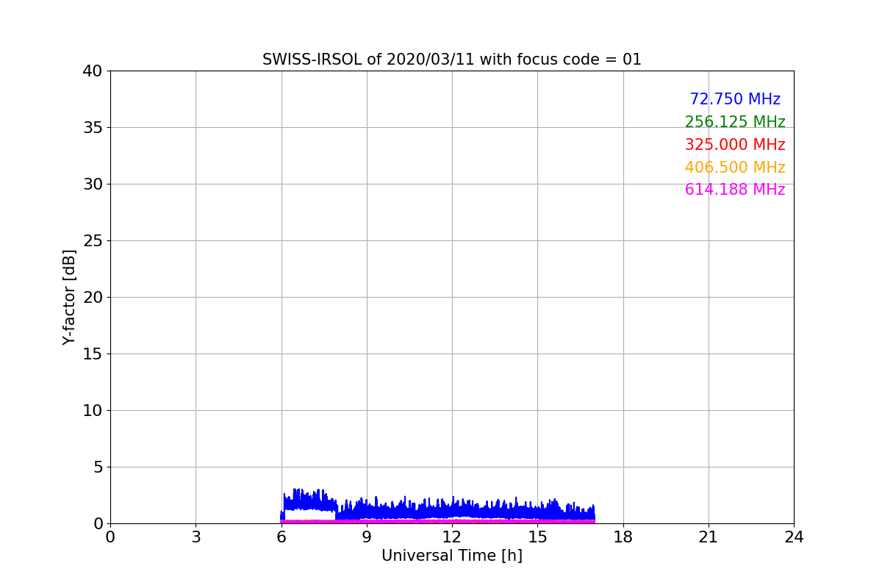Select the 406.500 MHz legend label
The width and height of the screenshot is (882, 588).
[735, 168]
